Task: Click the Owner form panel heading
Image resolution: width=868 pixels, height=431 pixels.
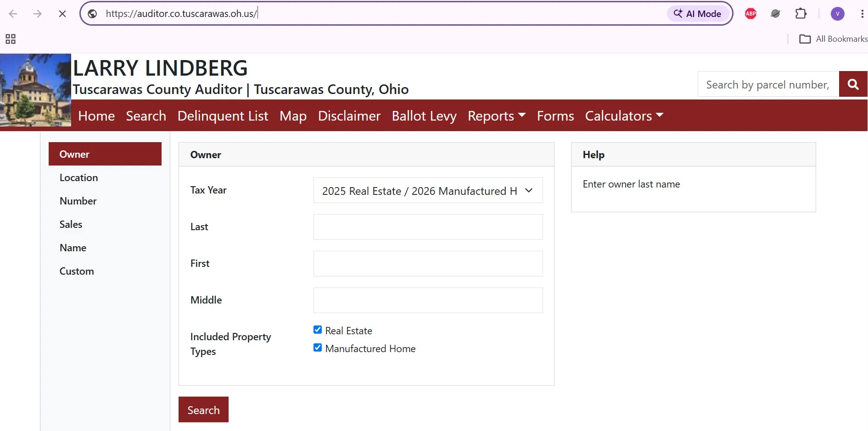Action: (x=206, y=155)
